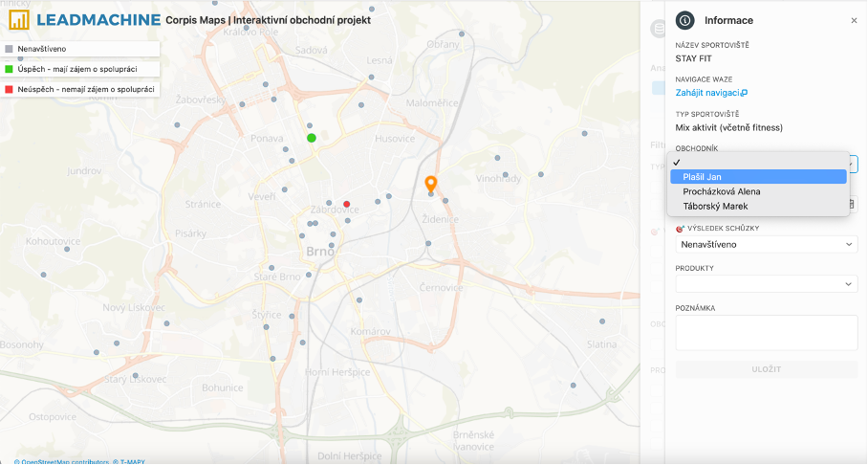Click the Informace panel info icon

pos(684,20)
